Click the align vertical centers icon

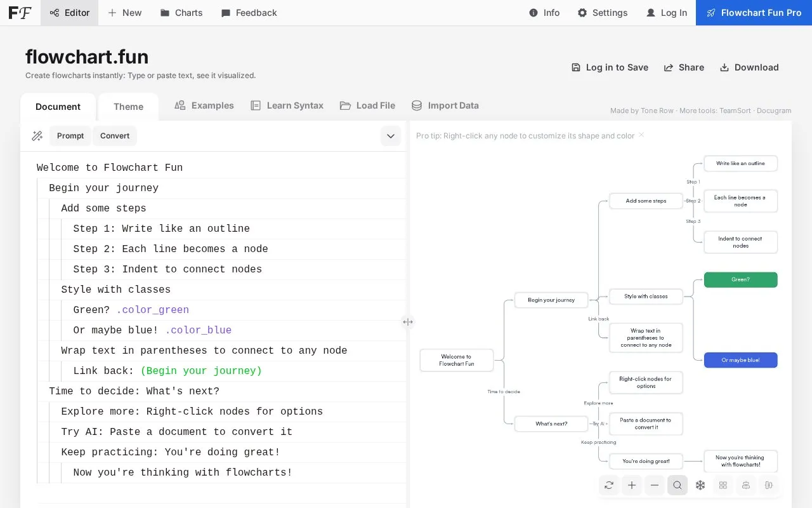[x=746, y=485]
